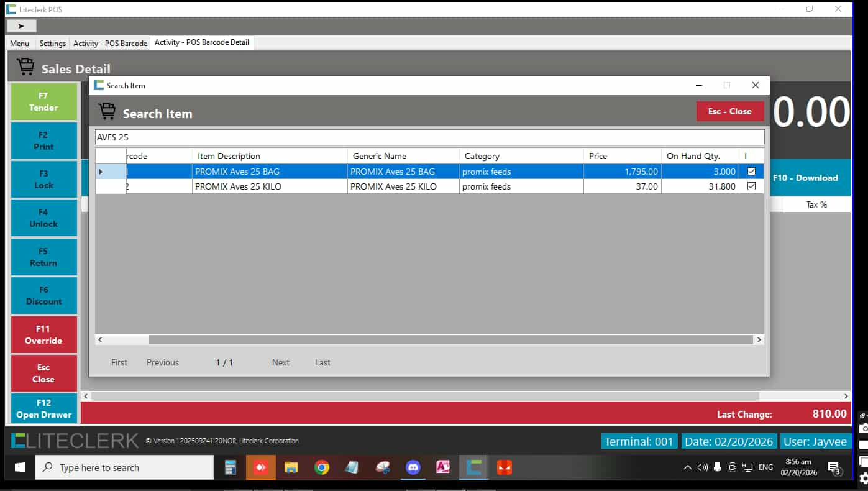The image size is (868, 491).
Task: Click the search grid's right scroll arrow
Action: pyautogui.click(x=758, y=340)
